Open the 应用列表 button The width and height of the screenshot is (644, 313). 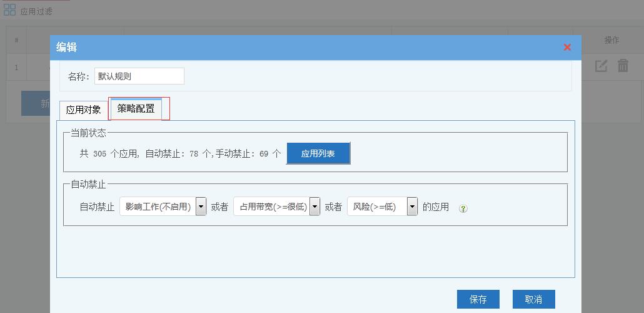click(x=318, y=153)
